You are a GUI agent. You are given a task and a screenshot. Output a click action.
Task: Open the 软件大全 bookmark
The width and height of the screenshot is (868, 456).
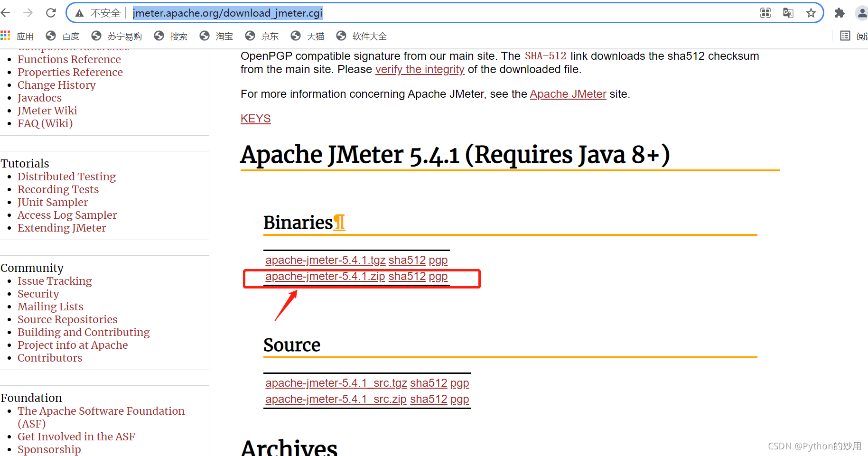click(362, 36)
